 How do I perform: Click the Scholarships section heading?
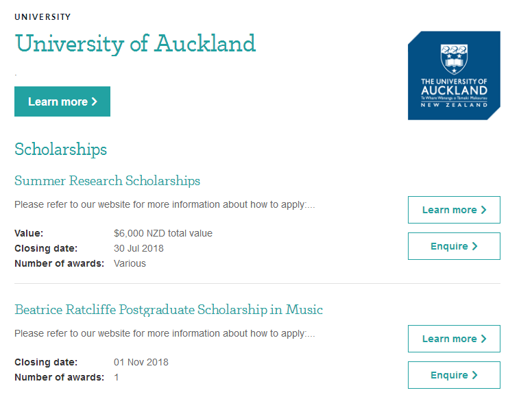(x=61, y=149)
